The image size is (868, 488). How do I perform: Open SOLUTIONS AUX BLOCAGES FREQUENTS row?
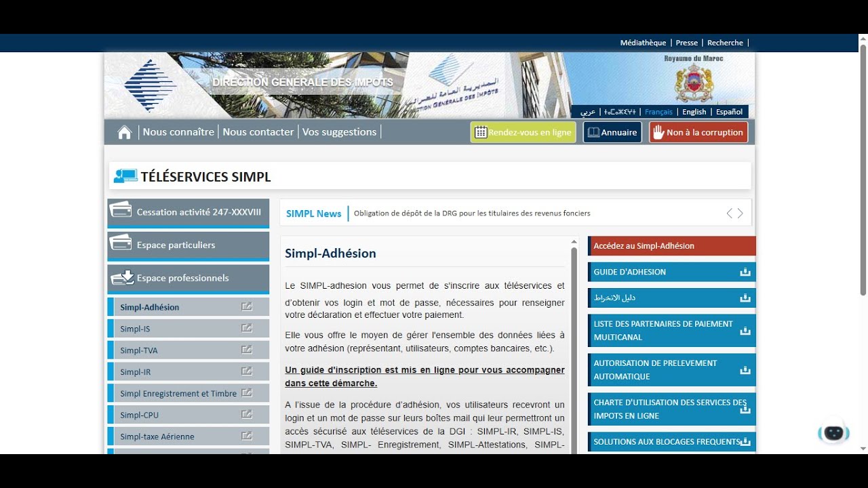671,442
